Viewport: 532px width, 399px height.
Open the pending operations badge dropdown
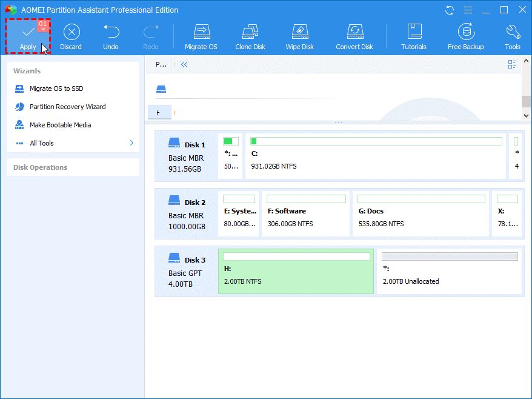click(43, 25)
